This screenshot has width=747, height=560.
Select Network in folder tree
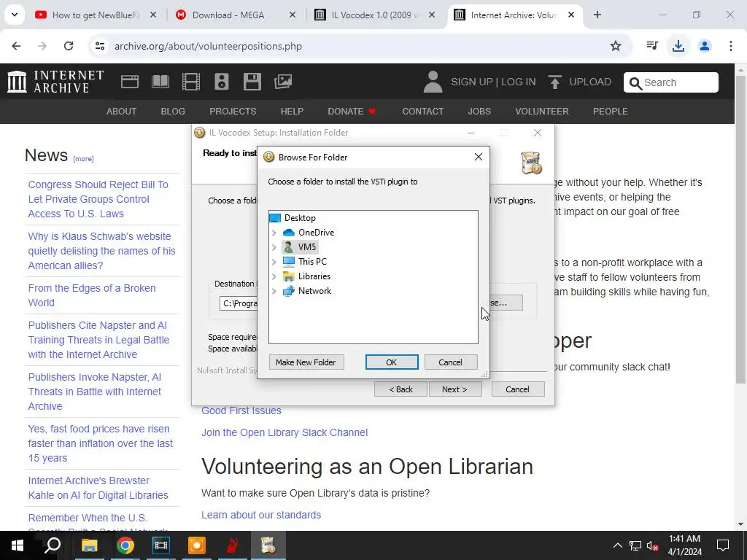(314, 291)
